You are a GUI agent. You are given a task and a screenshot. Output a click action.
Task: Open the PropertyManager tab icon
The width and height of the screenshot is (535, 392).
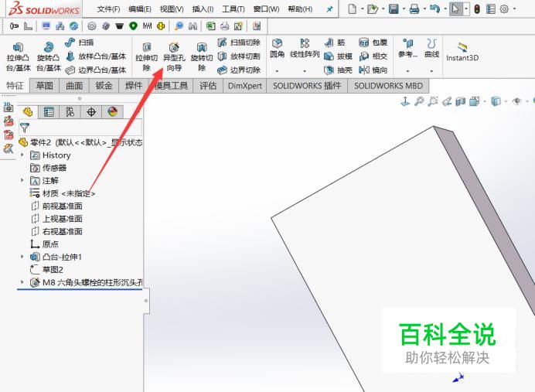click(x=49, y=111)
